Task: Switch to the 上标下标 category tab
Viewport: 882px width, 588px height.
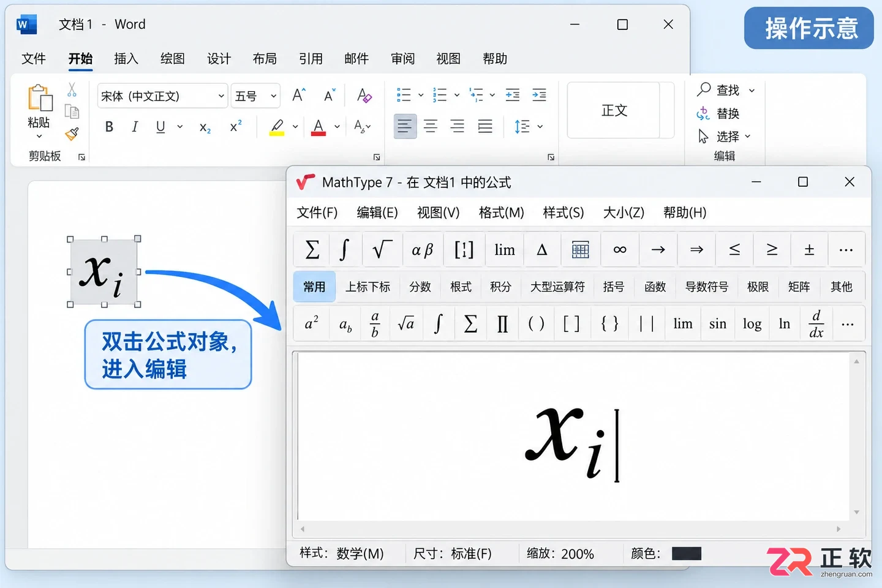Action: pyautogui.click(x=367, y=287)
